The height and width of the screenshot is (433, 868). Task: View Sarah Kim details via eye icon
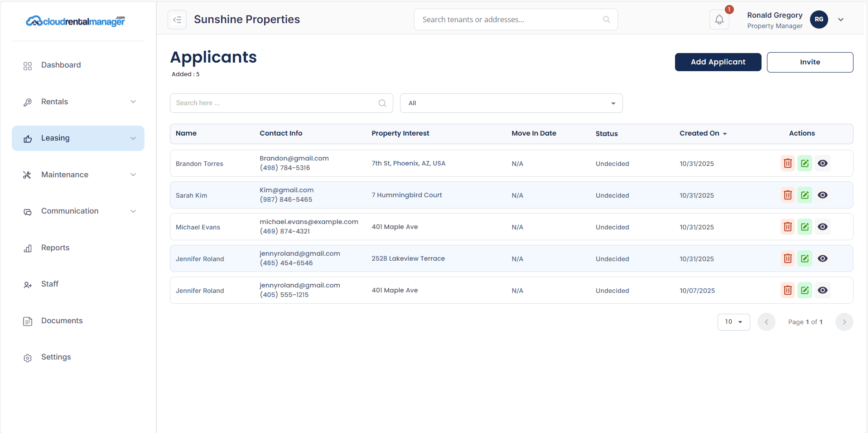tap(823, 195)
